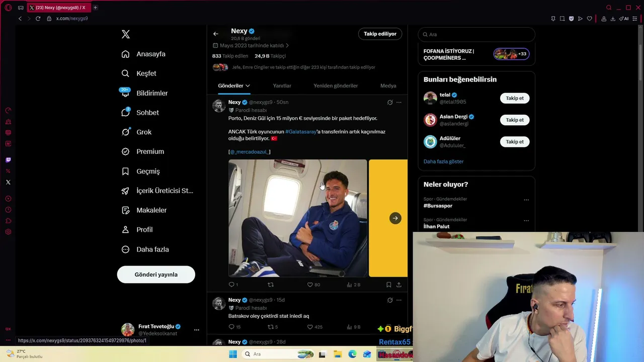Viewport: 644px width, 362px height.
Task: Toggle following Nexy via Takip ediliyor
Action: pos(380,34)
